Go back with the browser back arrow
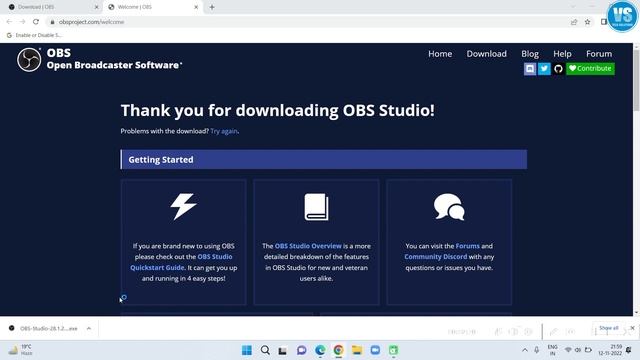 tap(9, 22)
